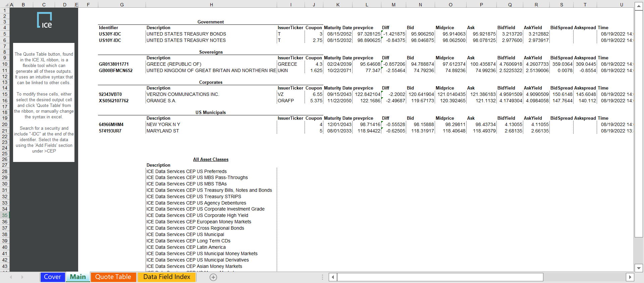This screenshot has width=644, height=283.
Task: Click CEP Cross Regional Bonds row
Action: point(211,228)
